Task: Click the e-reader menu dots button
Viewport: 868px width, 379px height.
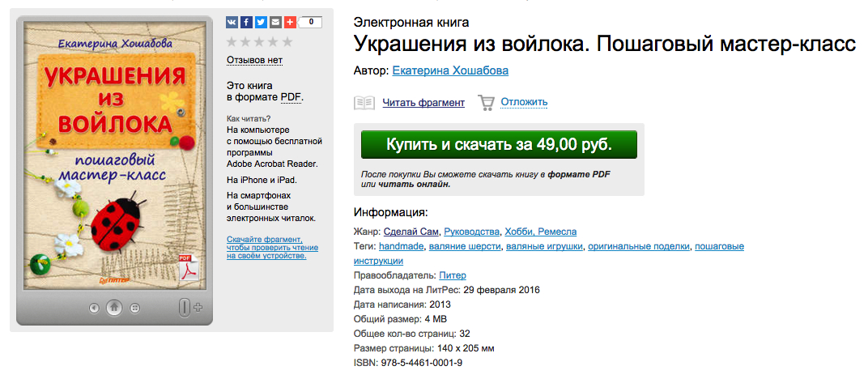Action: 134,308
